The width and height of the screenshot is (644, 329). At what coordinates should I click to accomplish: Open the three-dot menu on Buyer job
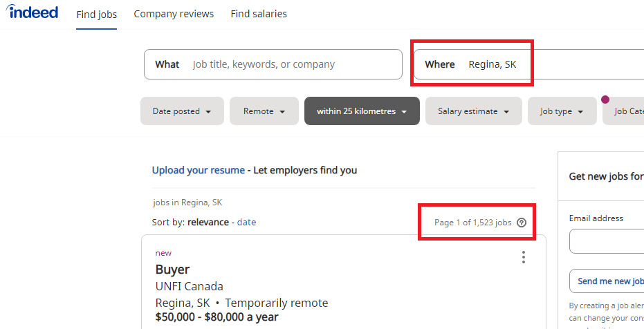click(x=523, y=257)
